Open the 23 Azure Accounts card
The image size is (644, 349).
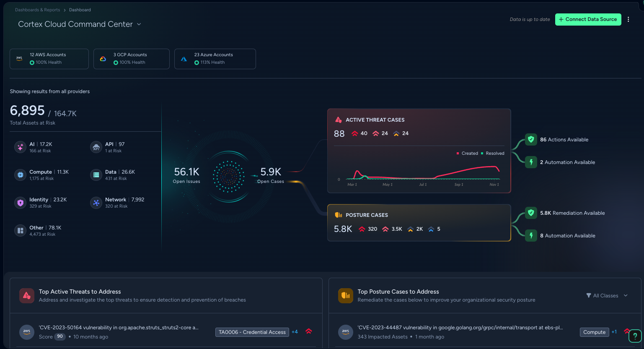pos(215,59)
